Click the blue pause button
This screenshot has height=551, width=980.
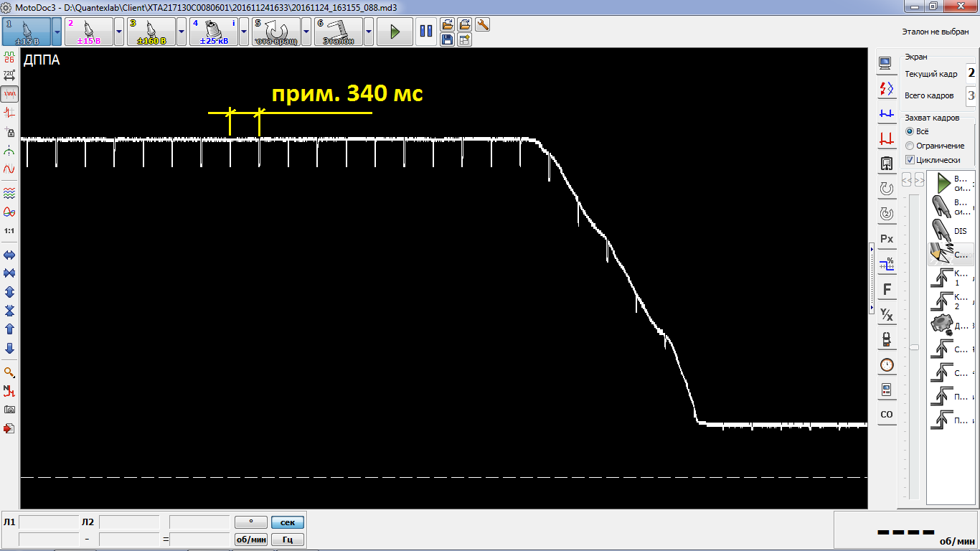click(426, 32)
